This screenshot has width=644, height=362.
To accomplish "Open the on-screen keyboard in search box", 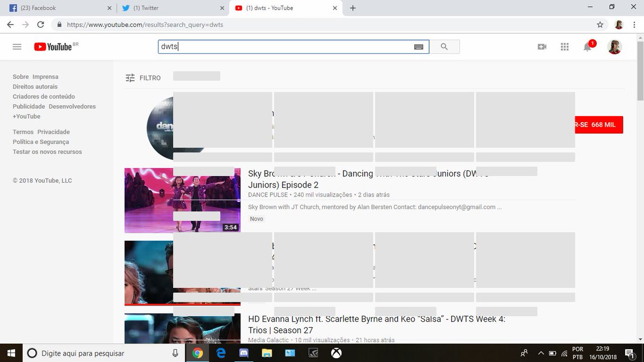I will coord(419,47).
